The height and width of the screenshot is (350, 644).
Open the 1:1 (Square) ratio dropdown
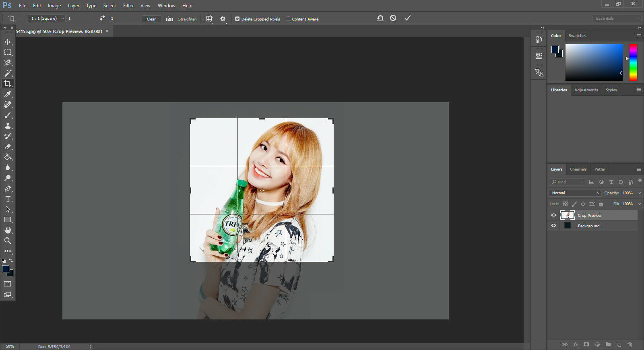[x=47, y=19]
